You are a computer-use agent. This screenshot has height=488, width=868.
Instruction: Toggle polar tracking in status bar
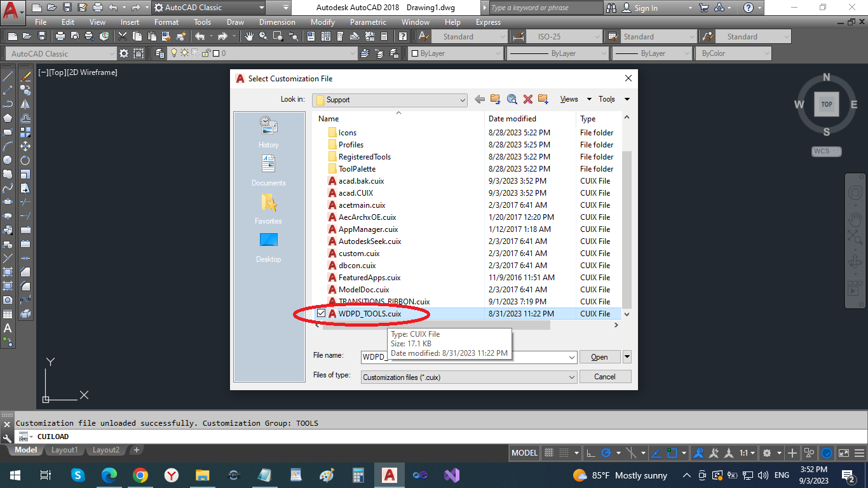point(606,453)
